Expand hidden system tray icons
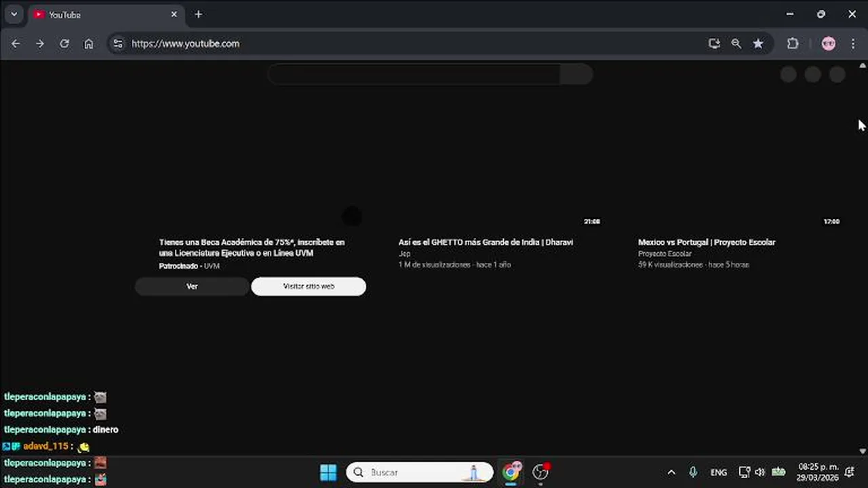 671,472
